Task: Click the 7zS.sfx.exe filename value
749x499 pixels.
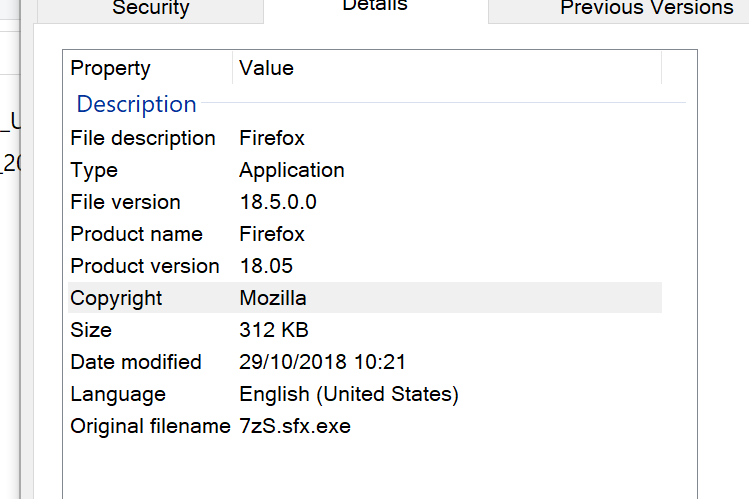Action: [x=295, y=426]
